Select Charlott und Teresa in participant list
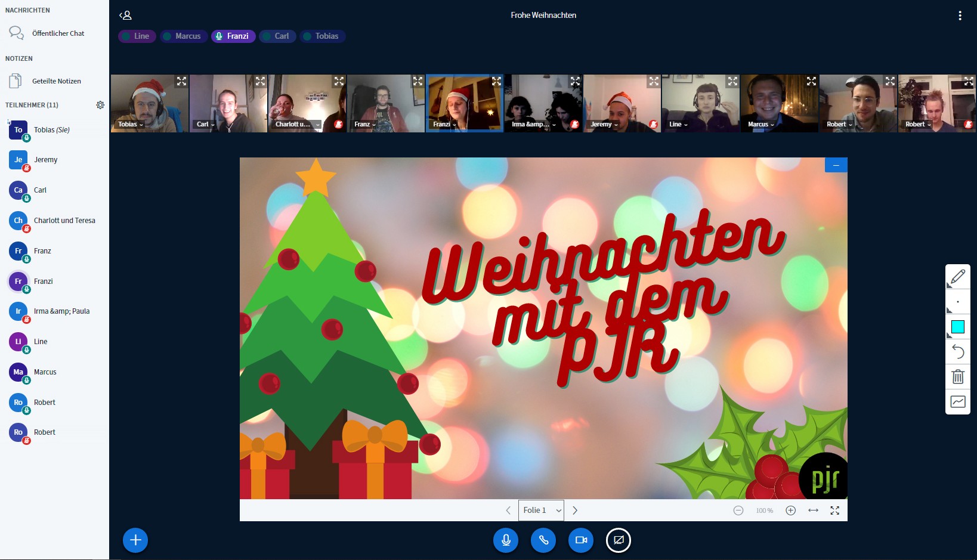Screen dimensions: 977x560 pos(64,221)
